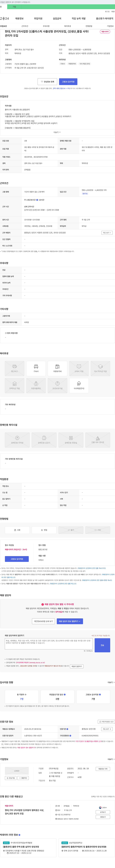Open the 로그인 link
This screenshot has height=868, width=115.
pyautogui.click(x=107, y=11)
